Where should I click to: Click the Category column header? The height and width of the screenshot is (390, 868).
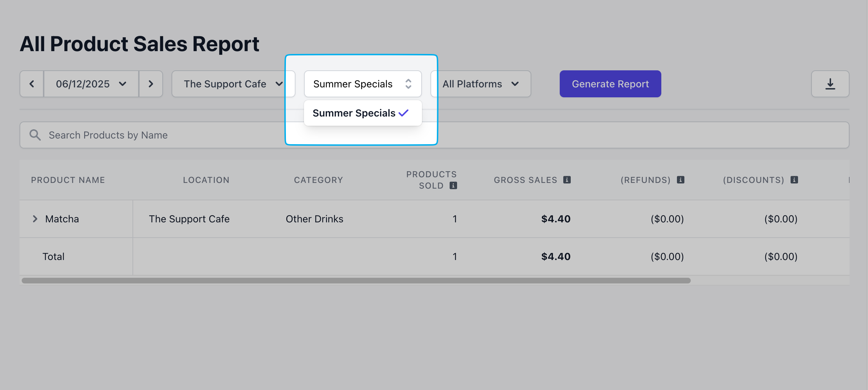[318, 180]
